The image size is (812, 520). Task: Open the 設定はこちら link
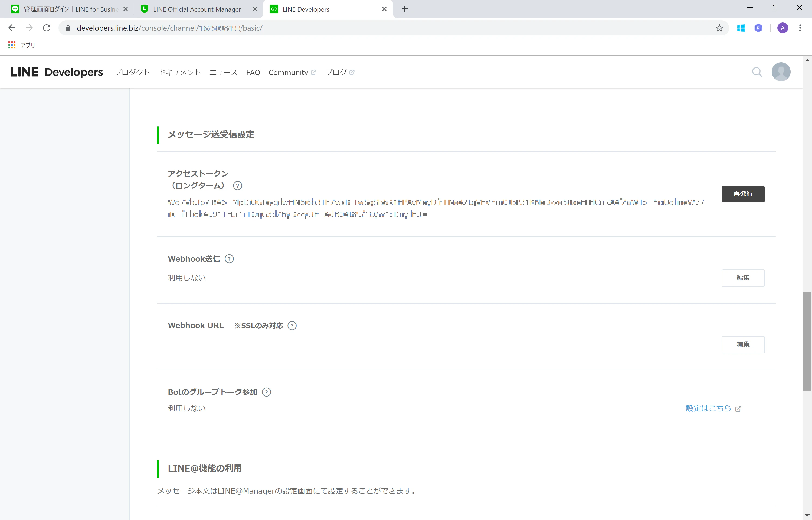tap(713, 409)
